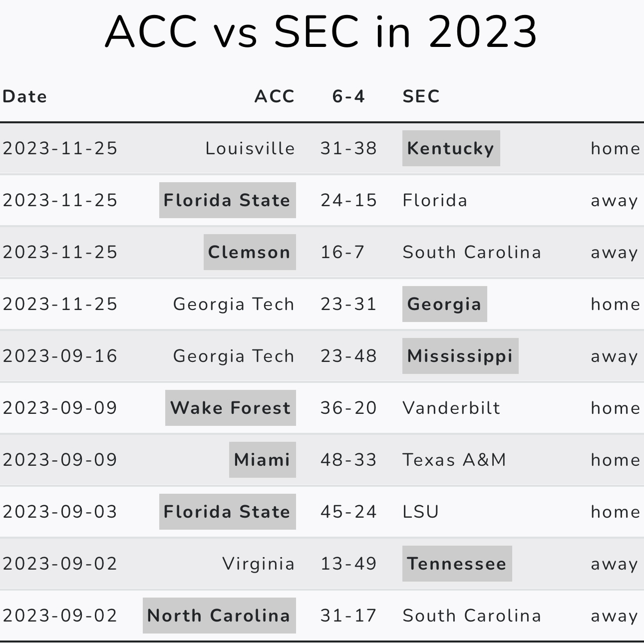Select the highlighted Mississippi team cell
The width and height of the screenshot is (644, 644).
coord(460,356)
